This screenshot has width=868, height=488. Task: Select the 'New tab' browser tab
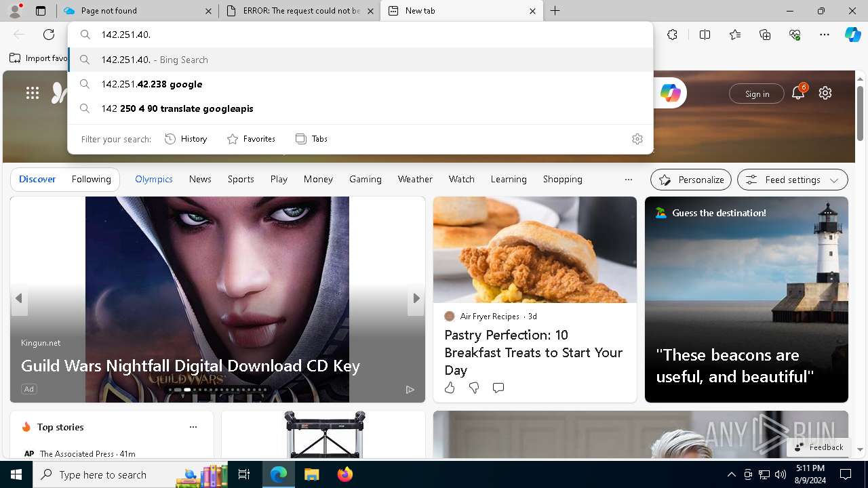coord(462,11)
